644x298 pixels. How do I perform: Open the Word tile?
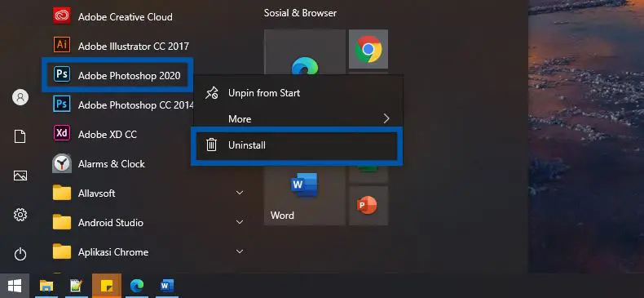(304, 195)
